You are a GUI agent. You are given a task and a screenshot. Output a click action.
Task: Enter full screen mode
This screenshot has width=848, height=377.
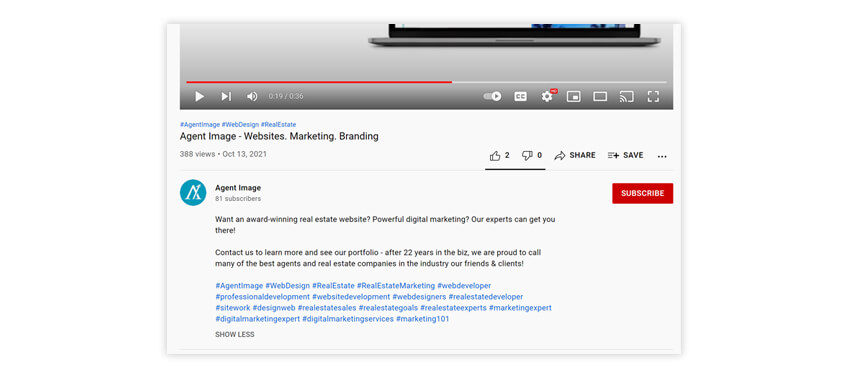click(653, 96)
